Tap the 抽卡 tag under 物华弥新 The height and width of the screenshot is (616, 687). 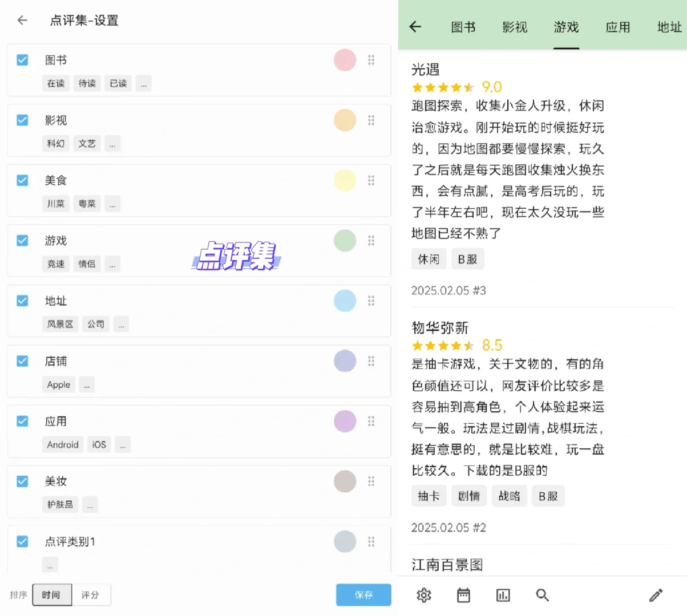(x=429, y=496)
